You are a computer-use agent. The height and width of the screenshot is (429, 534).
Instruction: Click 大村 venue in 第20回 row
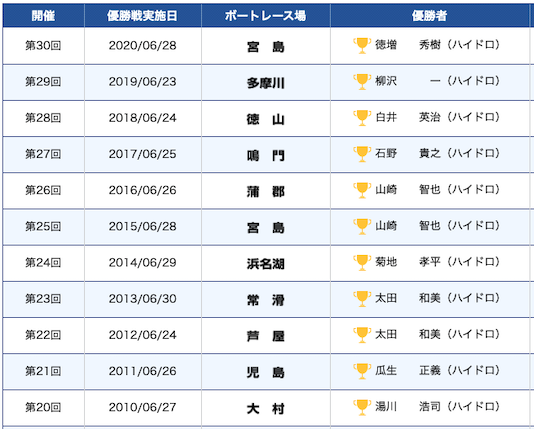[266, 409]
